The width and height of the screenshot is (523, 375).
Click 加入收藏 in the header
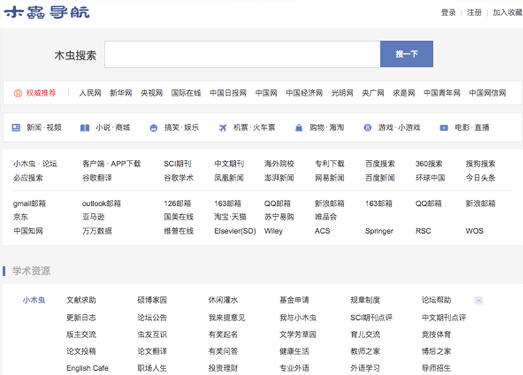tap(508, 13)
